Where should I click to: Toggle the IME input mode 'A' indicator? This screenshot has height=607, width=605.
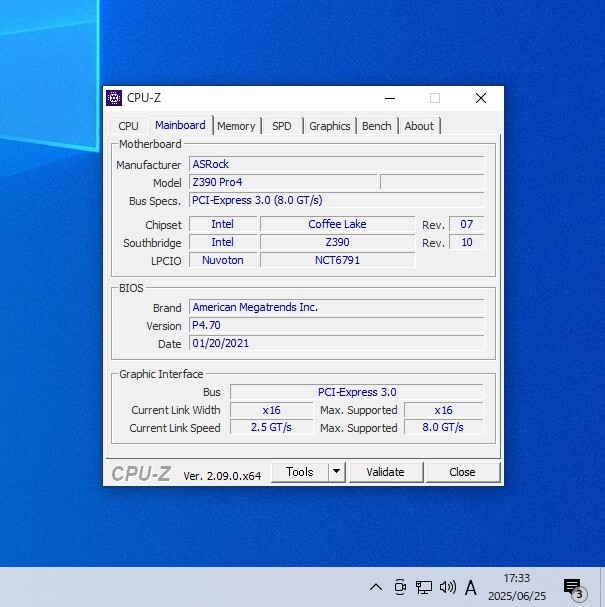pyautogui.click(x=471, y=588)
